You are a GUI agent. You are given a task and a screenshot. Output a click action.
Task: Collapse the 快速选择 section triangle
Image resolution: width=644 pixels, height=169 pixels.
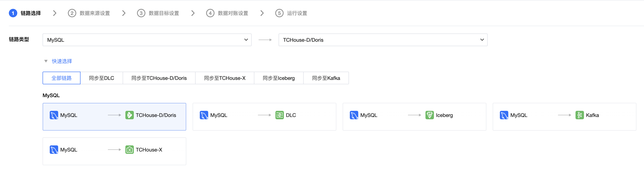tap(46, 61)
